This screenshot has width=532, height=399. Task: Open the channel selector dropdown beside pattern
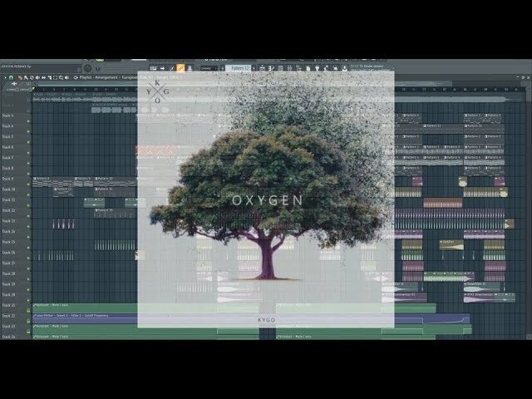coord(209,68)
